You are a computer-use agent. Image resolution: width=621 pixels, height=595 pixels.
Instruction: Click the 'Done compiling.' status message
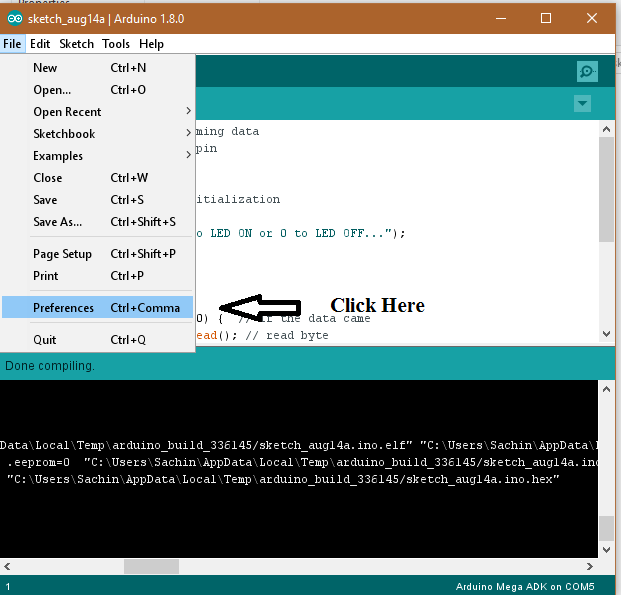[50, 366]
